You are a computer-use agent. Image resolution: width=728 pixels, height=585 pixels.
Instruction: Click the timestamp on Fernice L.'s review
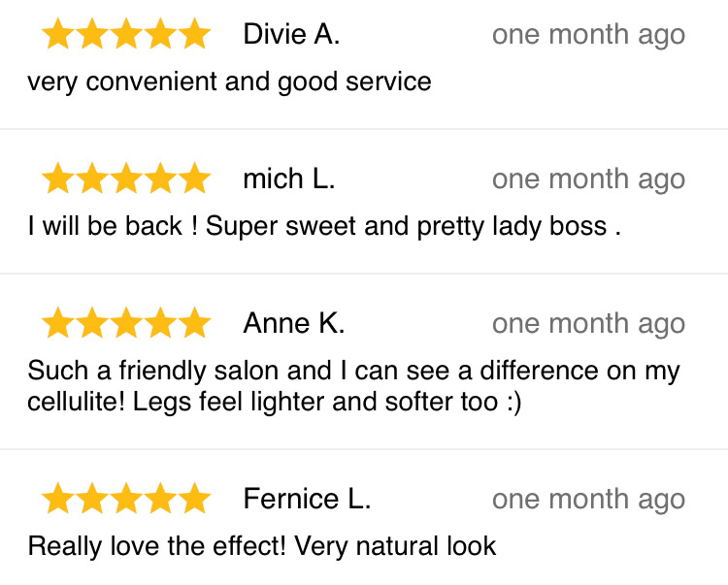click(589, 500)
